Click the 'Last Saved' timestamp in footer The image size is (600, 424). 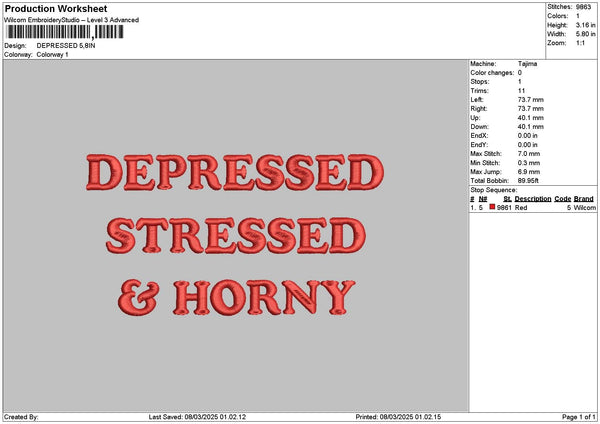[197, 417]
